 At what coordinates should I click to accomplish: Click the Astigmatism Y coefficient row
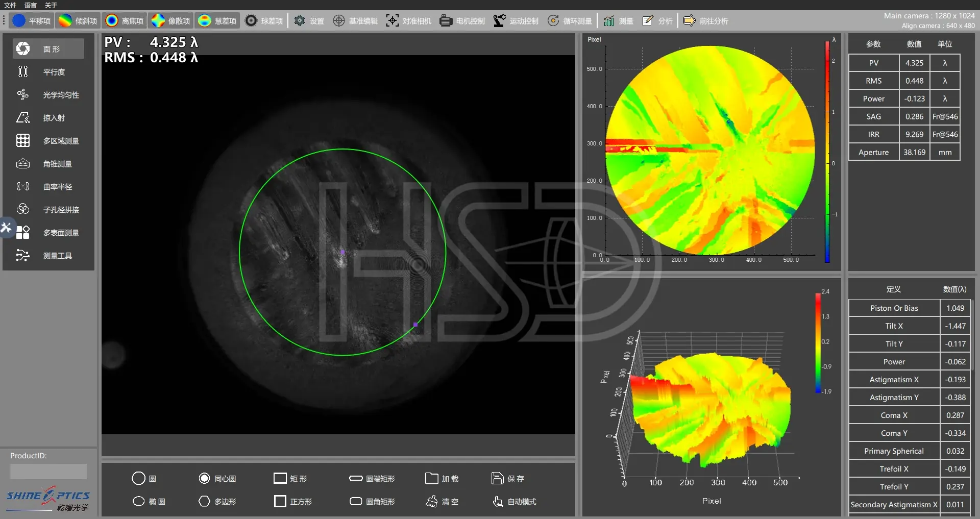(910, 398)
